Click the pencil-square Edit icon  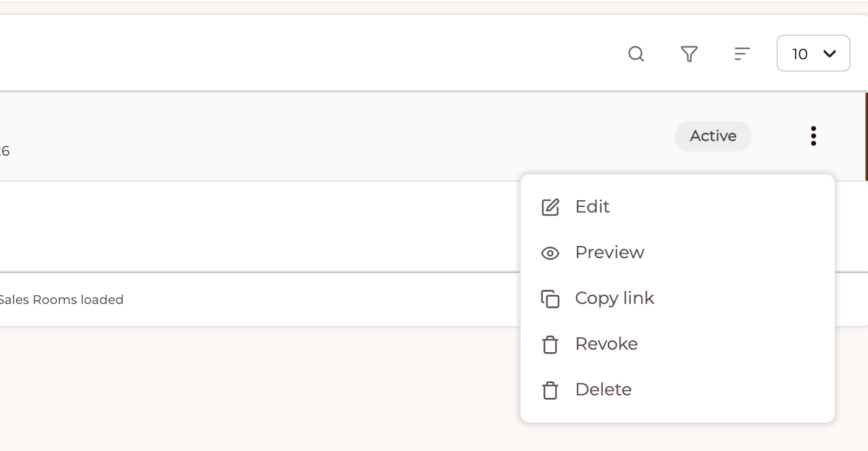point(550,207)
